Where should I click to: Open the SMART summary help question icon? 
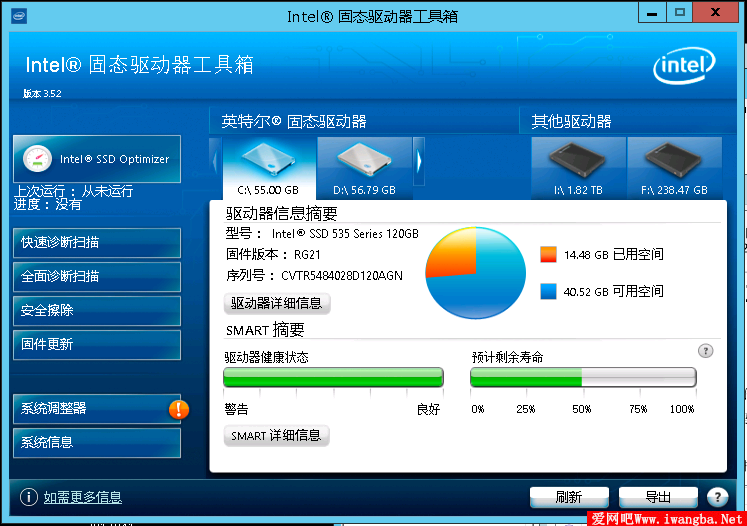coord(706,351)
